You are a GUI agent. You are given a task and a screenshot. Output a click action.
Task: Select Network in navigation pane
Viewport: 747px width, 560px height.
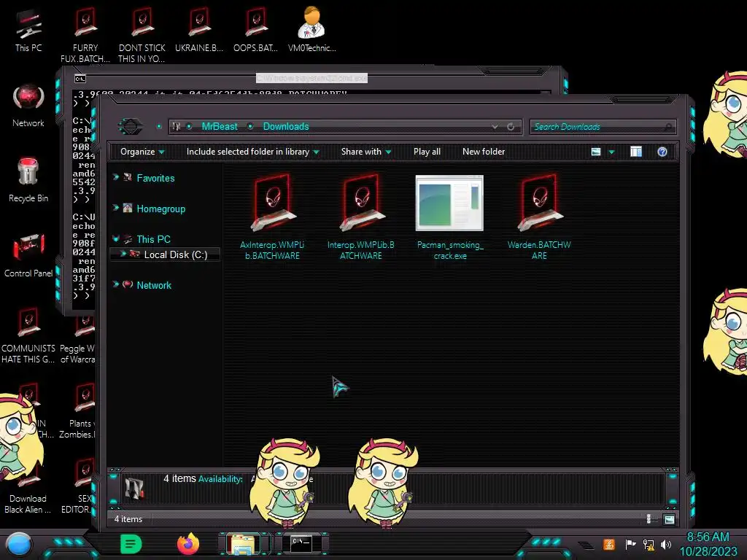pos(154,285)
